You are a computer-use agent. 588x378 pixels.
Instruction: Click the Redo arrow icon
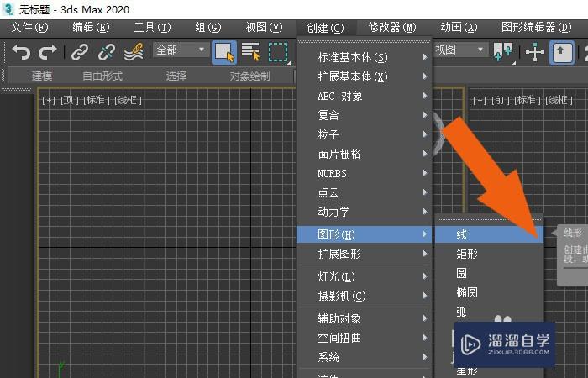(x=48, y=52)
